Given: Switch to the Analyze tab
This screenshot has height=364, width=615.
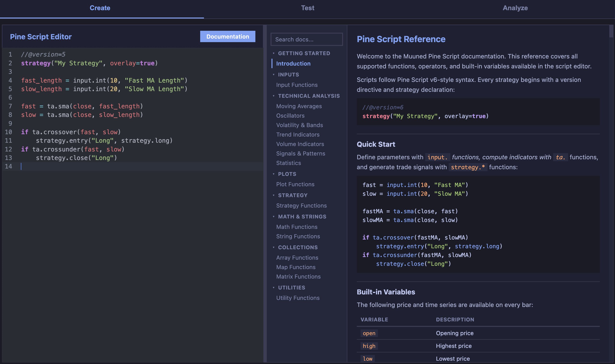Looking at the screenshot, I should pyautogui.click(x=515, y=8).
